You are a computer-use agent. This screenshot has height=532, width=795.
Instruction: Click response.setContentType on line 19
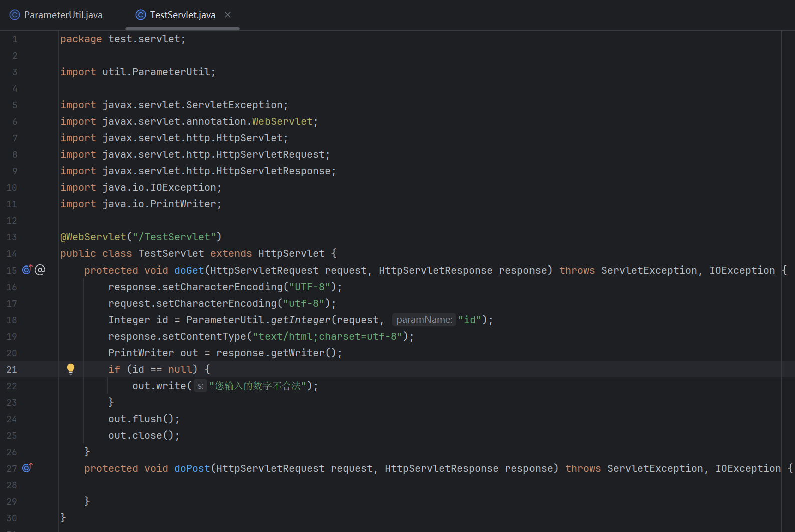[x=177, y=336]
